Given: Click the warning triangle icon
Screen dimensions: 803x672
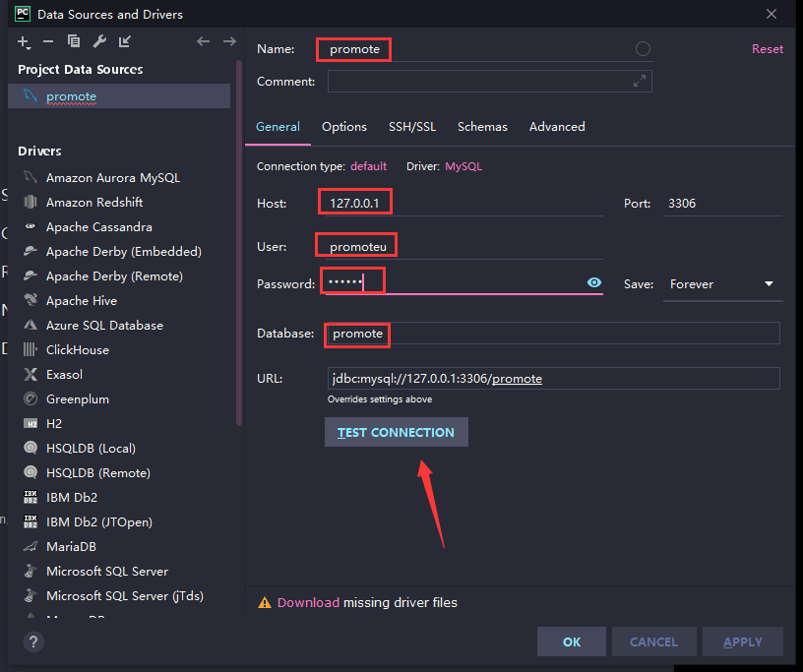Looking at the screenshot, I should click(265, 603).
